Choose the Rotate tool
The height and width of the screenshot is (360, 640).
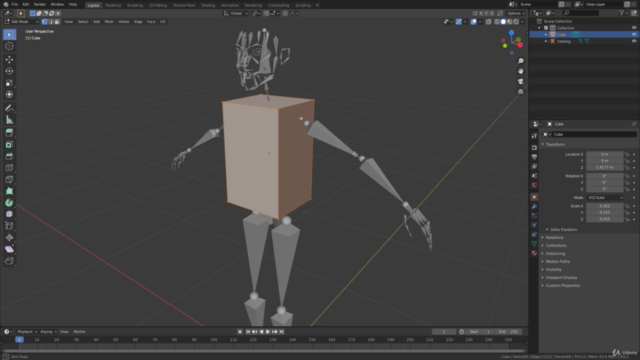click(x=9, y=71)
